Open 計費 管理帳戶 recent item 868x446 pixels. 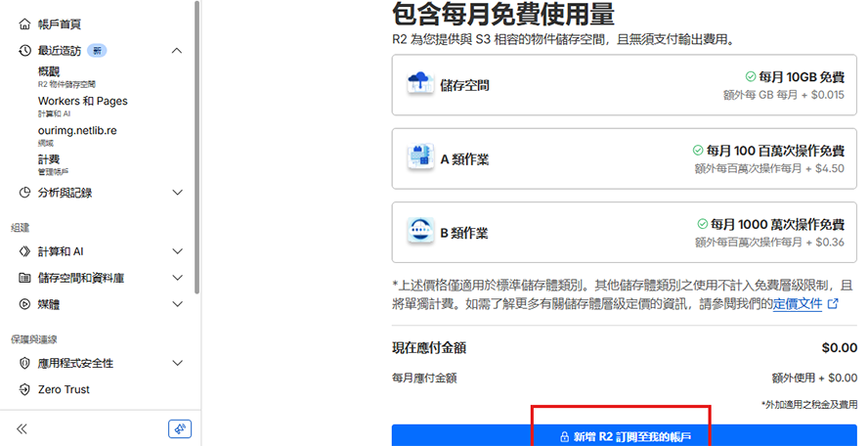click(x=53, y=164)
